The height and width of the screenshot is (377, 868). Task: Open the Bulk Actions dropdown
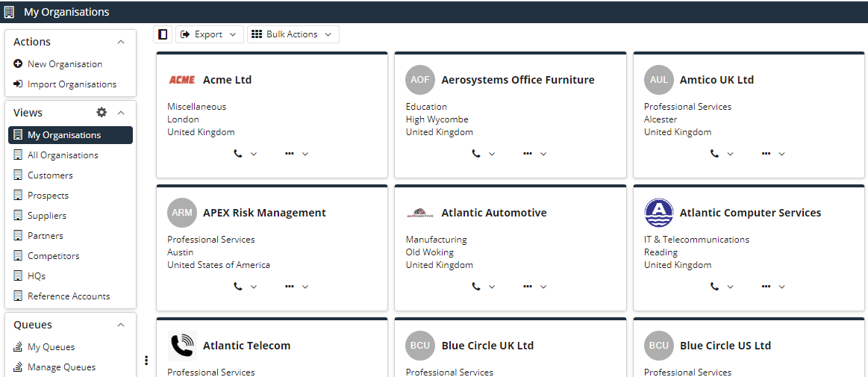tap(293, 34)
